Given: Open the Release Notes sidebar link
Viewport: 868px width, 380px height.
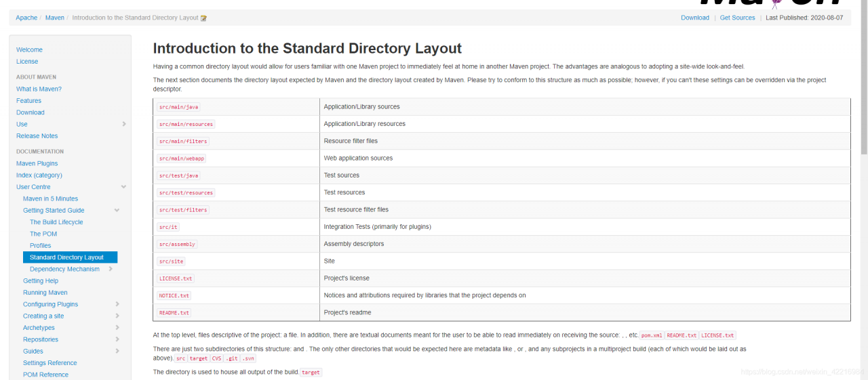Looking at the screenshot, I should [x=37, y=135].
